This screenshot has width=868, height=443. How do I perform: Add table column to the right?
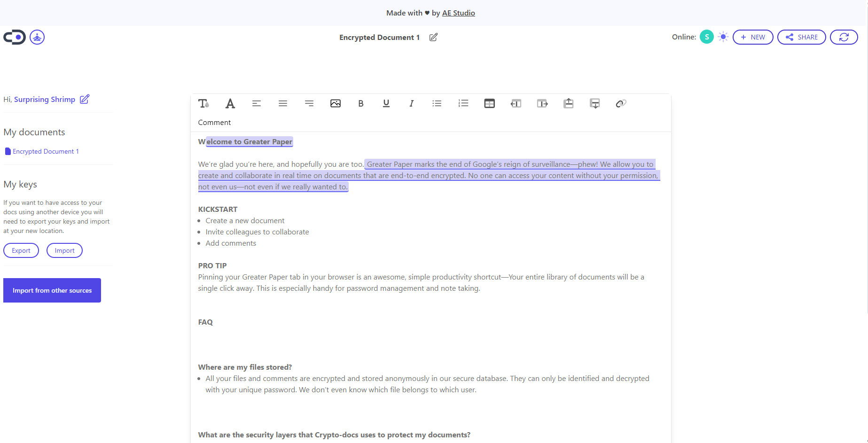pos(542,103)
